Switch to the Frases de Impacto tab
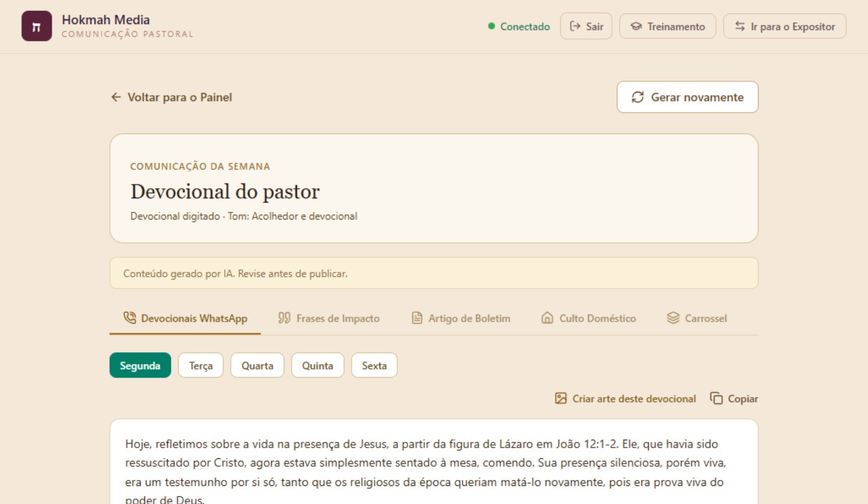The image size is (868, 504). [x=329, y=318]
